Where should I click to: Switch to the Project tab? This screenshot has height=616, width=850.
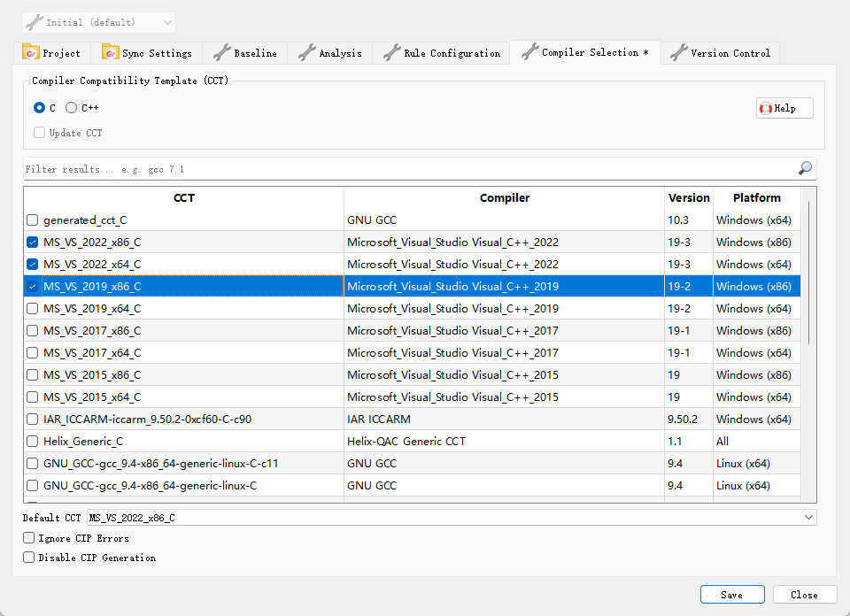click(x=52, y=53)
